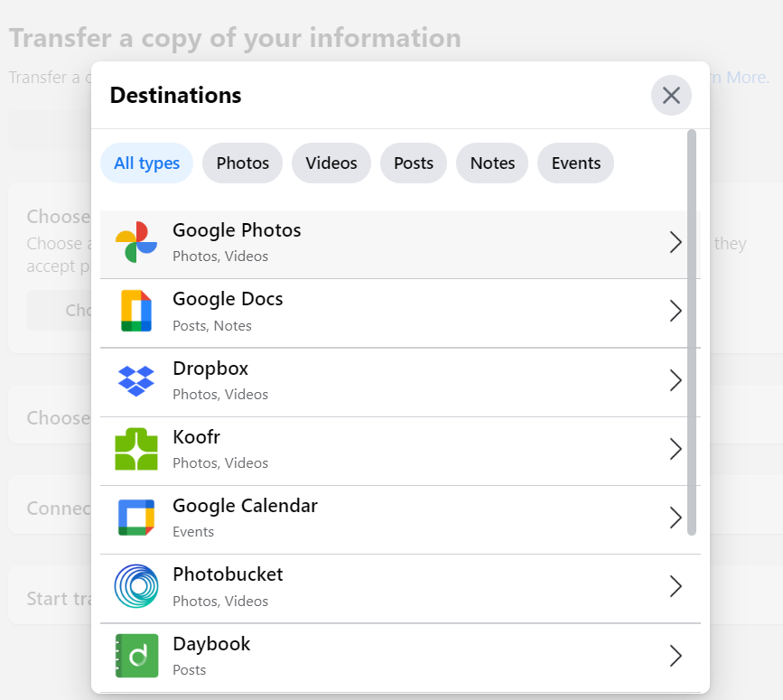Click the Koofr green logo icon
The image size is (783, 700).
(x=136, y=449)
